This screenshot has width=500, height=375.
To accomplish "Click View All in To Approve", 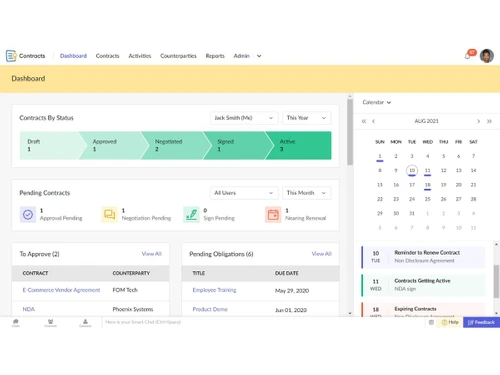I will (x=152, y=254).
